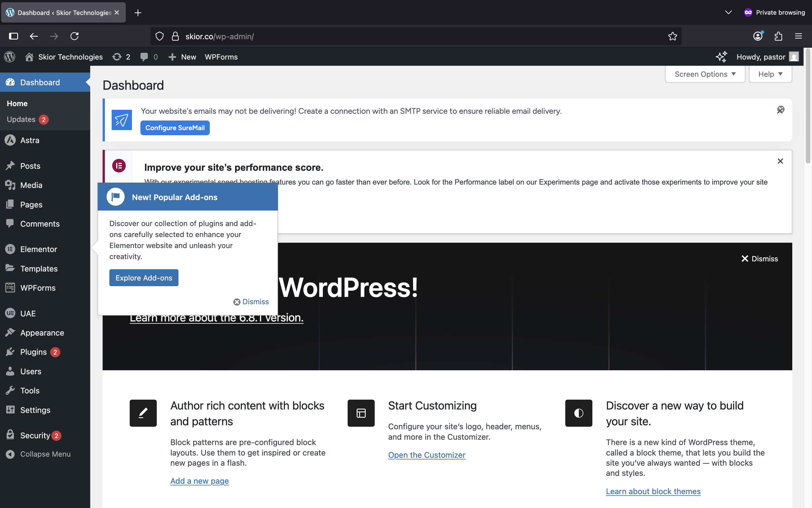This screenshot has height=508, width=812.
Task: Click the Media icon in sidebar
Action: point(10,185)
